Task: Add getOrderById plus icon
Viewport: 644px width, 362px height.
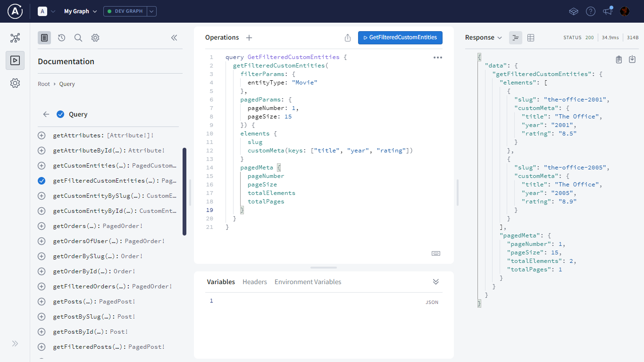Action: point(42,271)
